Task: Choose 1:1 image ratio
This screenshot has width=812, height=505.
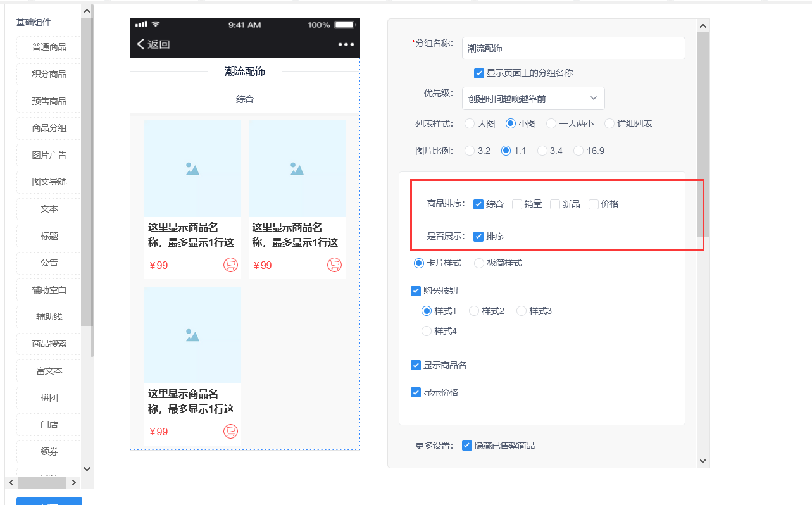Action: coord(506,151)
